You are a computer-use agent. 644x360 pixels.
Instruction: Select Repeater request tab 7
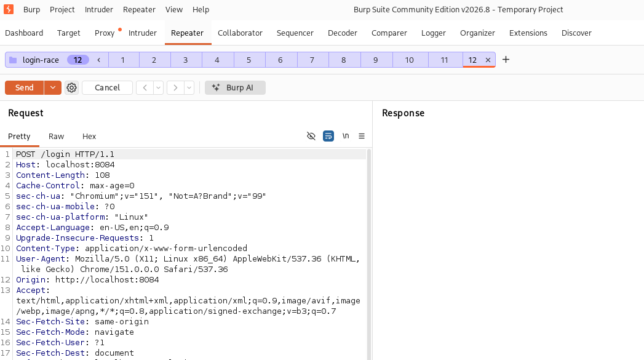pyautogui.click(x=312, y=60)
